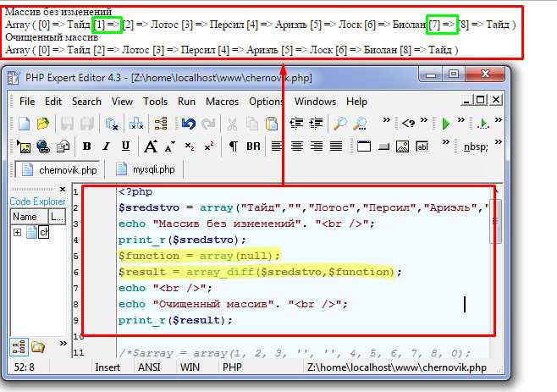This screenshot has width=557, height=392.
Task: Open the Windows menu
Action: [x=315, y=102]
